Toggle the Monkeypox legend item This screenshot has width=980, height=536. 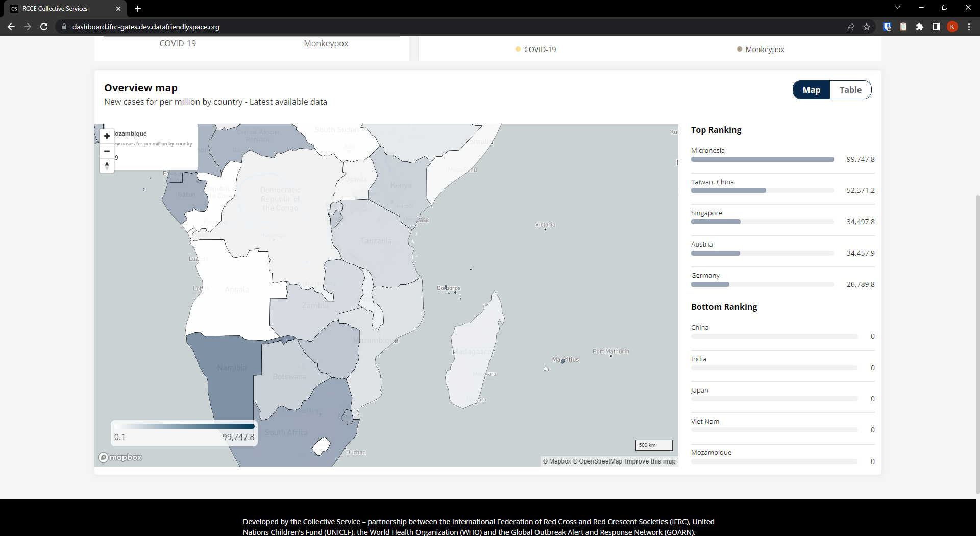click(x=761, y=49)
